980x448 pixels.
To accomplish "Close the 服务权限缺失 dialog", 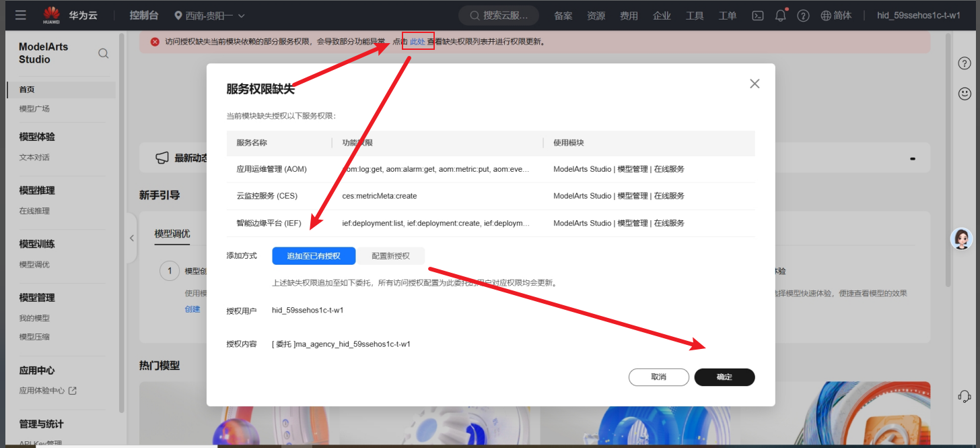I will pos(755,84).
